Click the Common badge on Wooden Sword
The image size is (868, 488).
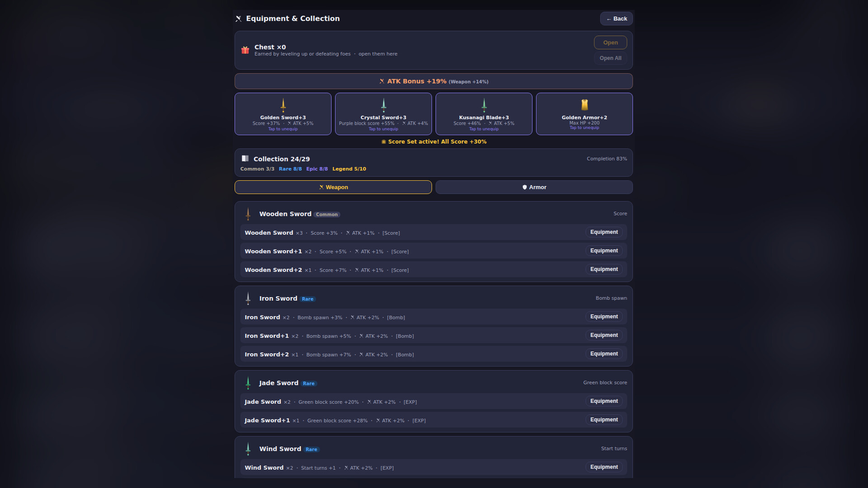tap(327, 215)
